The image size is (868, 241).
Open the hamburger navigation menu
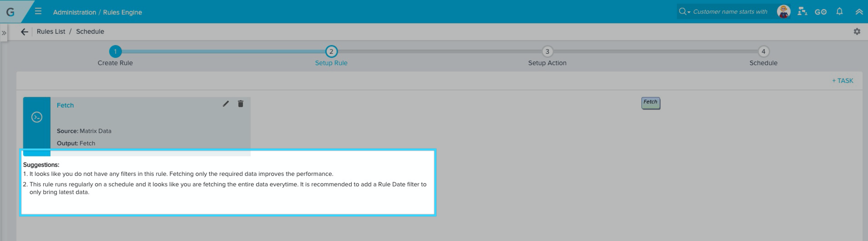(x=38, y=11)
